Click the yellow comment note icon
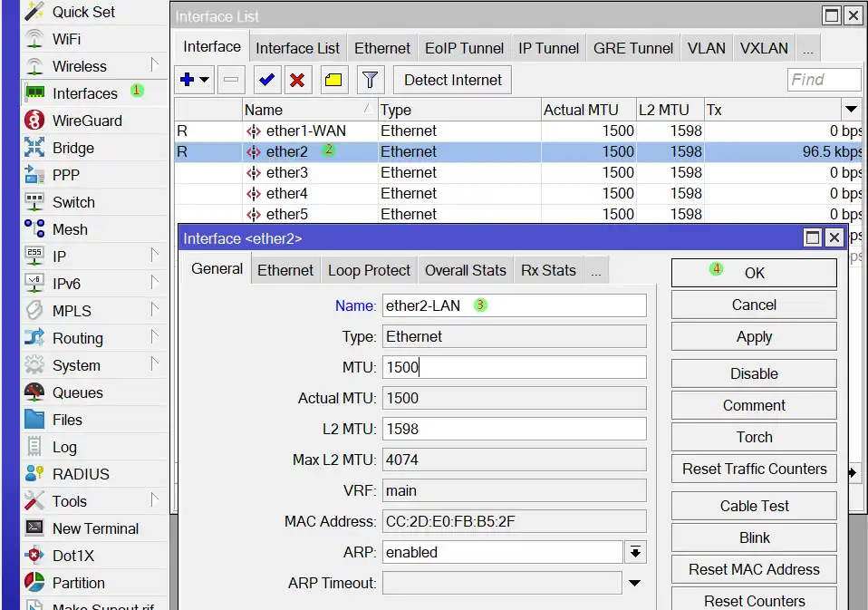Viewport: 868px width, 610px height. (333, 80)
